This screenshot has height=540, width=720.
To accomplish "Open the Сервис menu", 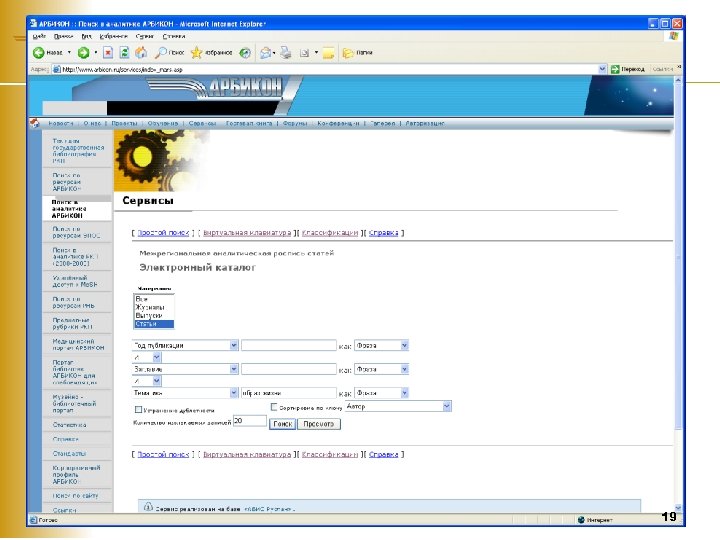I will pyautogui.click(x=145, y=36).
